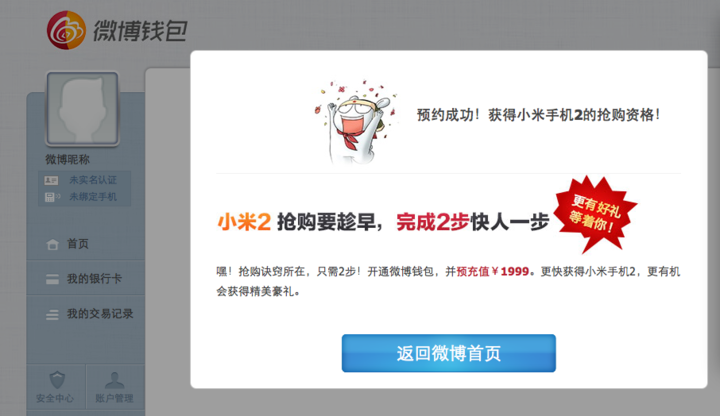Click the 未实名认证 link
This screenshot has width=720, height=416.
pyautogui.click(x=93, y=180)
